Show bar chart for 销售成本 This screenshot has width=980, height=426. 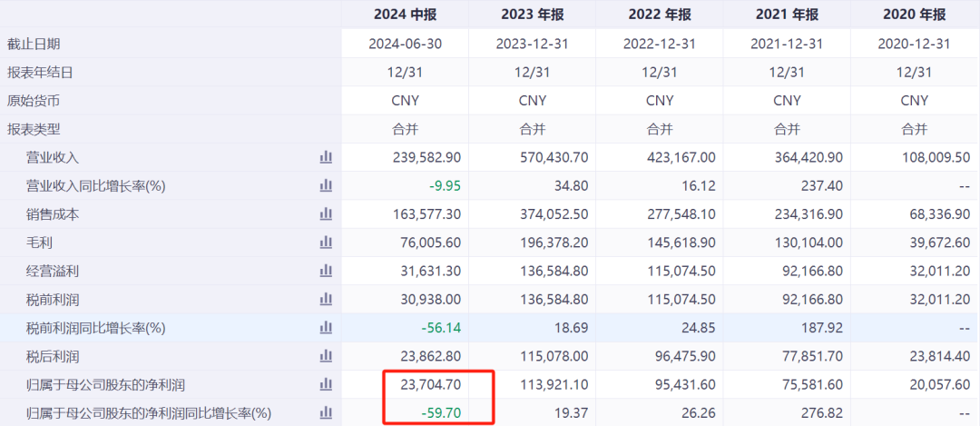click(326, 214)
